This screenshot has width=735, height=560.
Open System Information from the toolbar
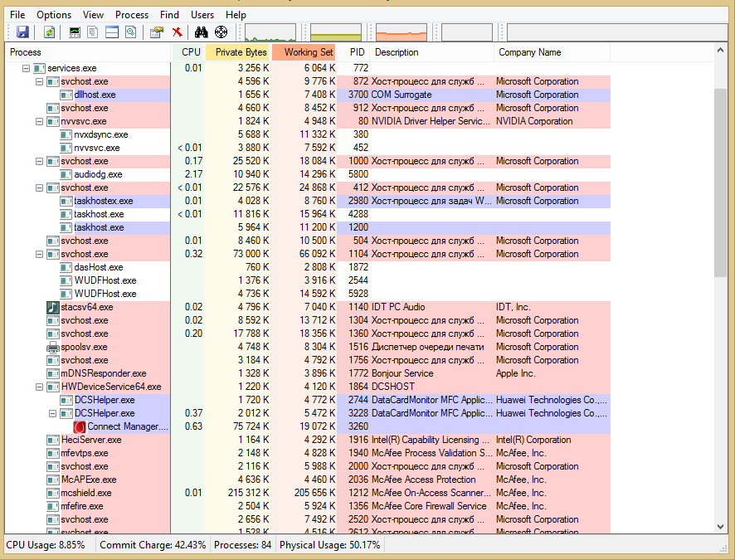click(75, 32)
